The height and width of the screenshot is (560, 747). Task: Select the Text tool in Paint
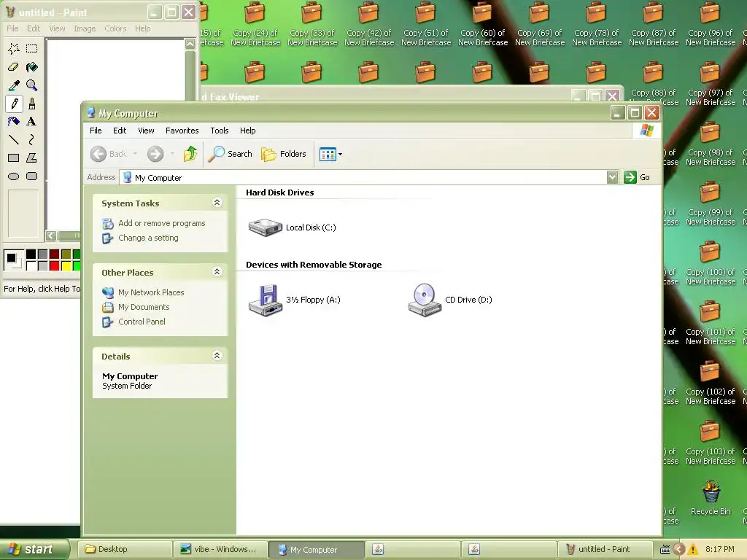pyautogui.click(x=32, y=122)
